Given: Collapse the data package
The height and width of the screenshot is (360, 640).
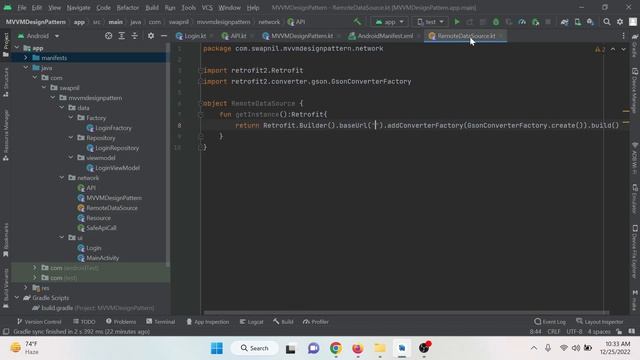Looking at the screenshot, I should pyautogui.click(x=62, y=107).
